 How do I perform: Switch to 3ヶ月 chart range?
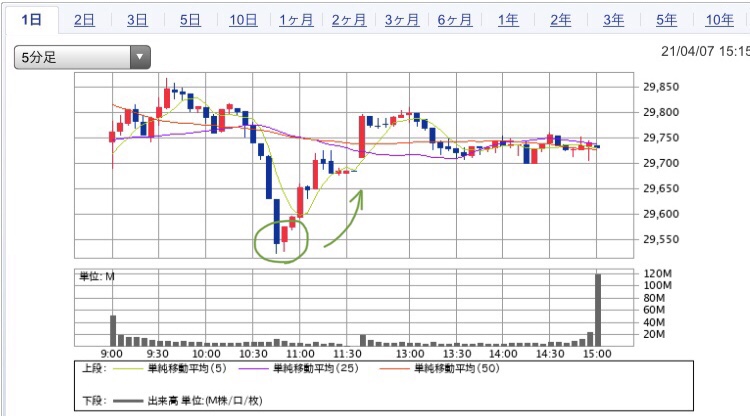point(402,20)
